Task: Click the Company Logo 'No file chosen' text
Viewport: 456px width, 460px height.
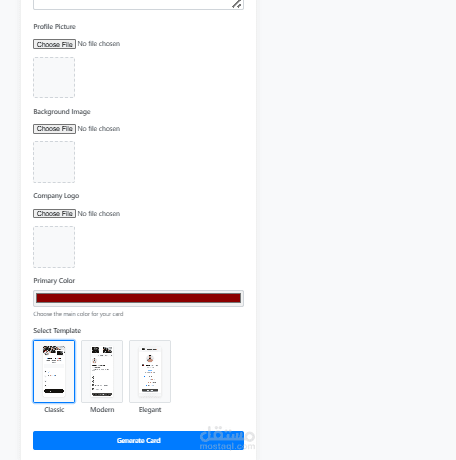Action: 99,214
